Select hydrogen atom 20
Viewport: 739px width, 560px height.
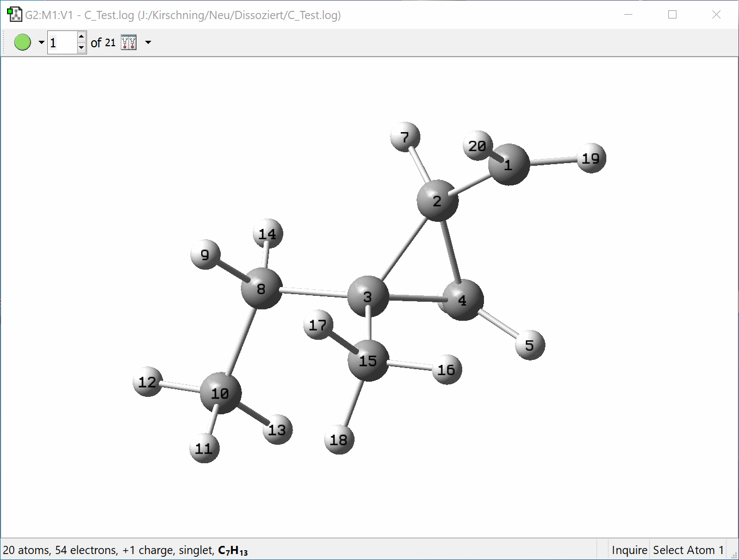[478, 145]
